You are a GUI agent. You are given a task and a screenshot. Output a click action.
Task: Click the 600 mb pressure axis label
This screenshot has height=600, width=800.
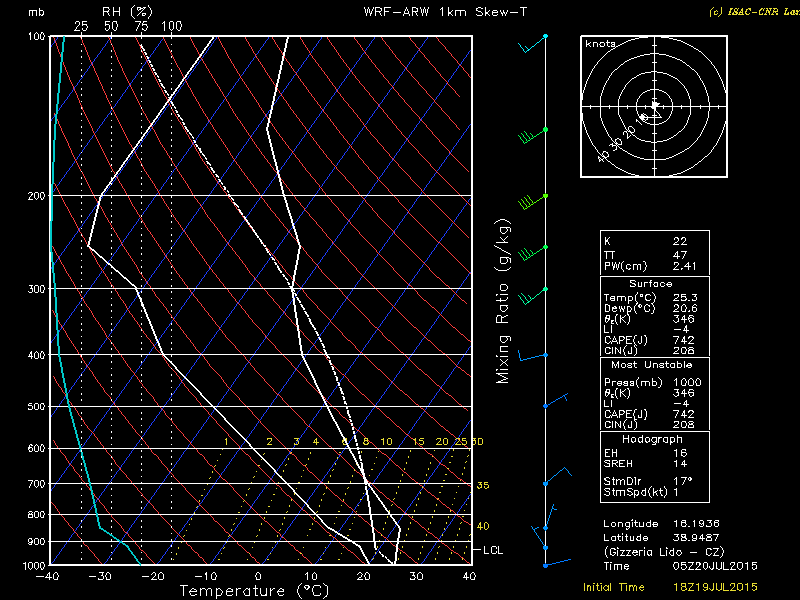pos(37,448)
